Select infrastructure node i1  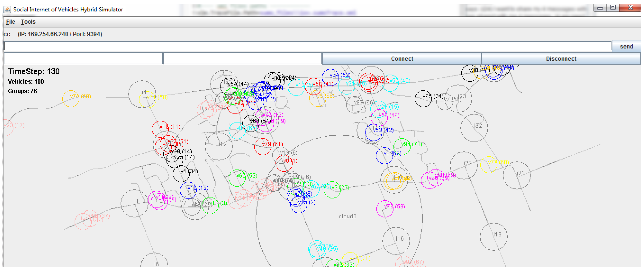pyautogui.click(x=134, y=203)
